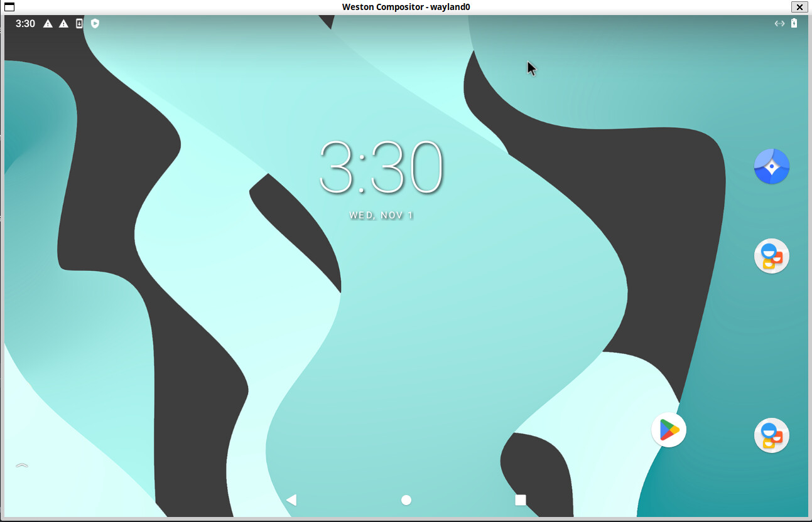Click the Weston window menu icon at top-left
The image size is (812, 522).
click(8, 7)
